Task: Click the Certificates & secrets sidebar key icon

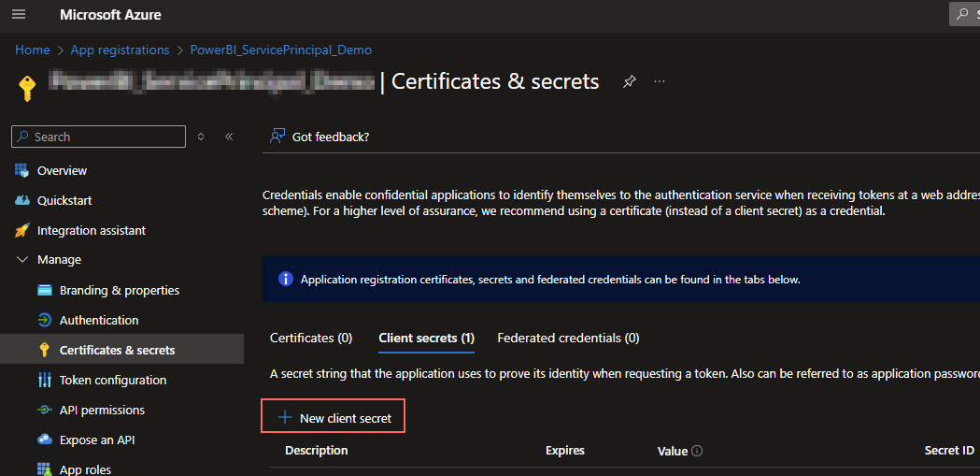Action: tap(44, 350)
